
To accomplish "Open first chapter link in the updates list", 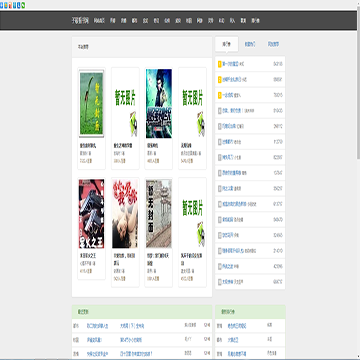I will 132,326.
